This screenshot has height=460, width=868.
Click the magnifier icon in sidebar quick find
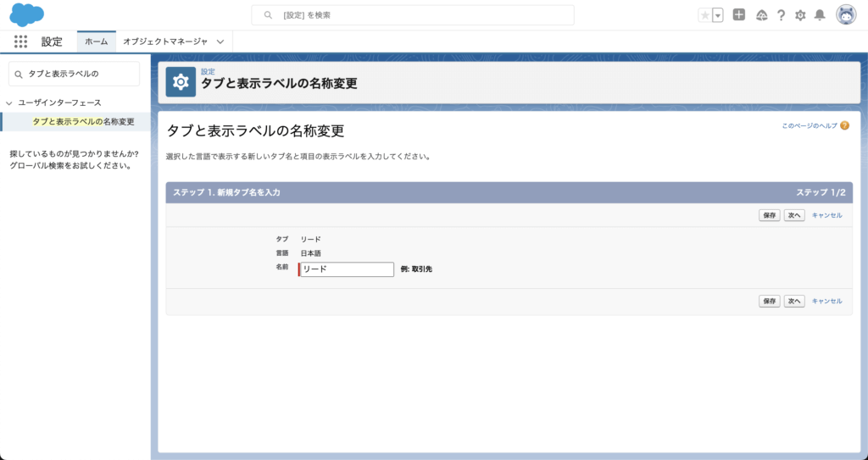click(19, 75)
